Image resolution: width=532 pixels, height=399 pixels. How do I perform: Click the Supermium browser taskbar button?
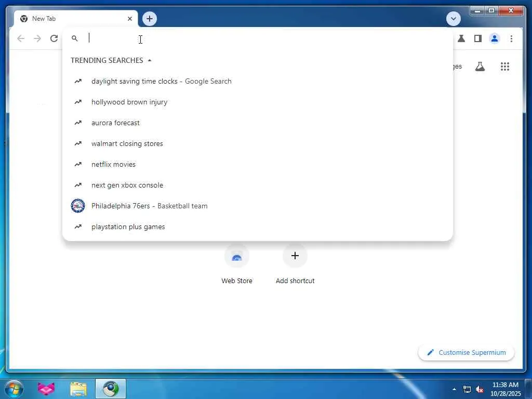click(x=111, y=389)
